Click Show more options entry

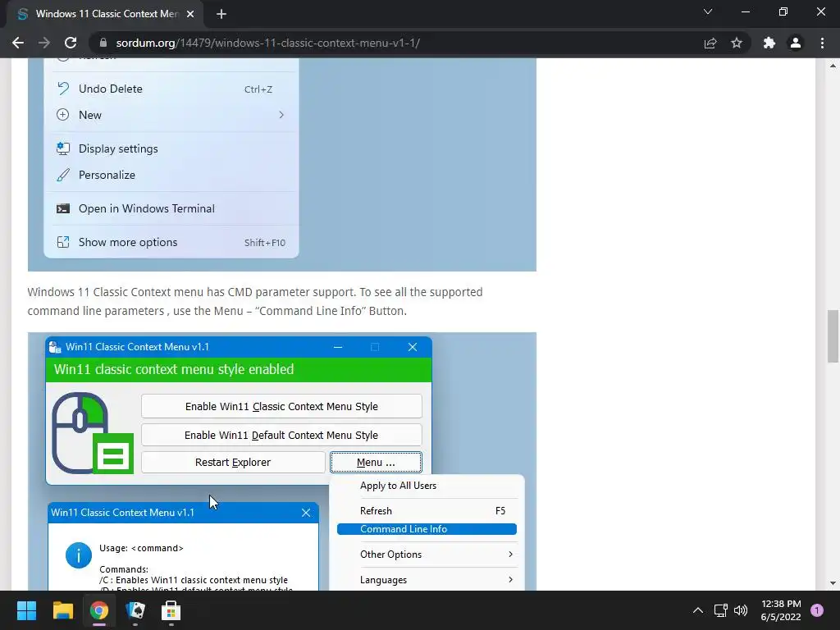click(171, 242)
